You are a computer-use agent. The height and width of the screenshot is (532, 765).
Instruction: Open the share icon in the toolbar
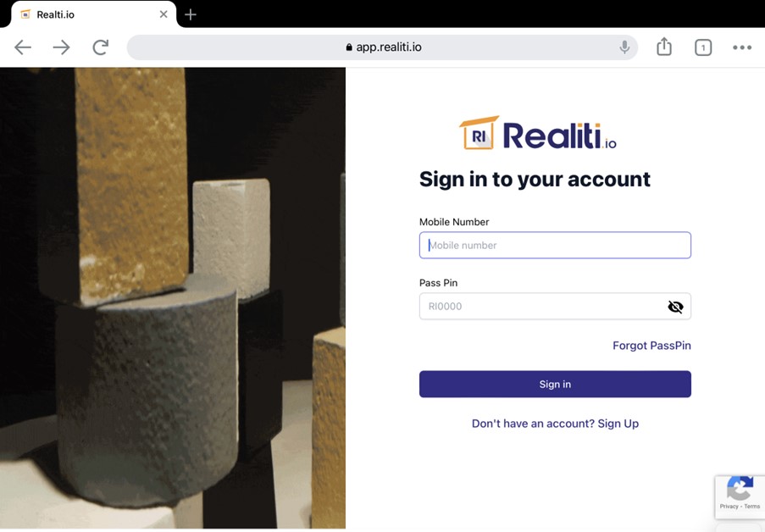[x=664, y=47]
